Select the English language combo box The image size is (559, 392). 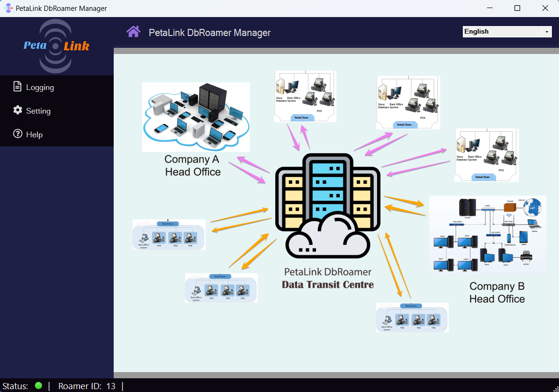point(507,32)
